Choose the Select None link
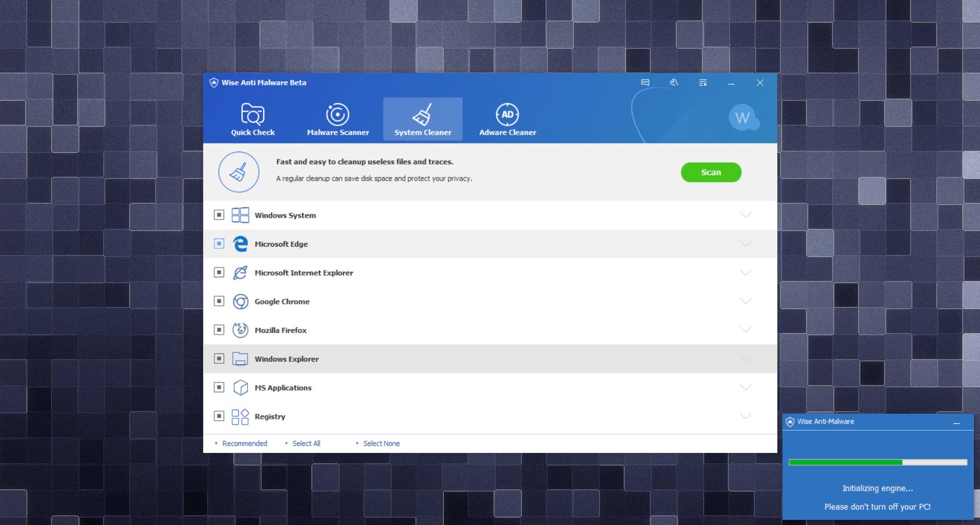The width and height of the screenshot is (980, 525). pyautogui.click(x=382, y=443)
